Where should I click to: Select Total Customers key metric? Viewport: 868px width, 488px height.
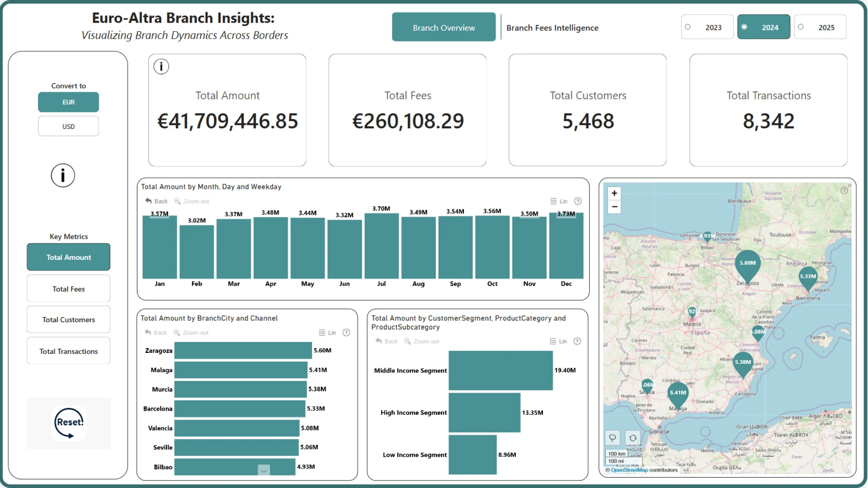point(68,319)
